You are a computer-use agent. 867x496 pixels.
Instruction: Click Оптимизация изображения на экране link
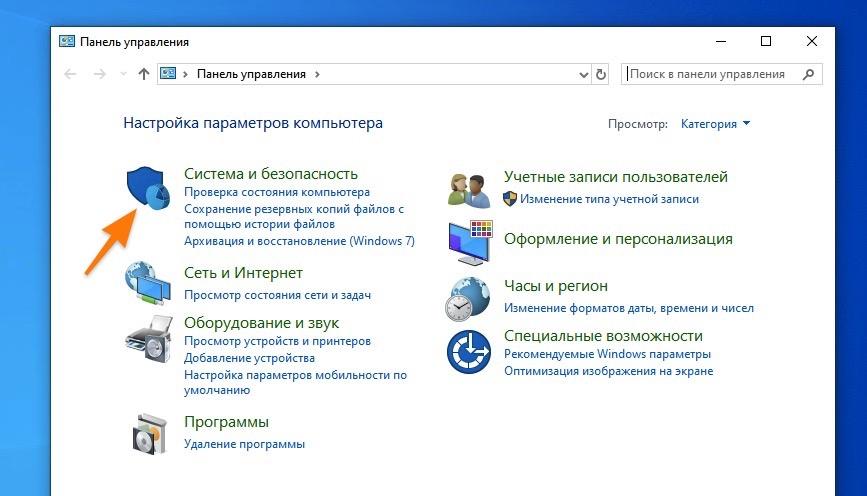(608, 371)
